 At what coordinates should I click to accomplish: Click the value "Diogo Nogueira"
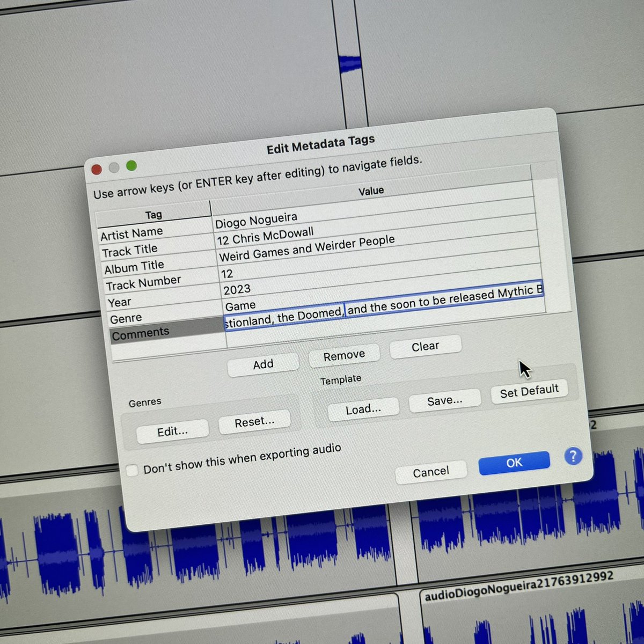tap(256, 220)
